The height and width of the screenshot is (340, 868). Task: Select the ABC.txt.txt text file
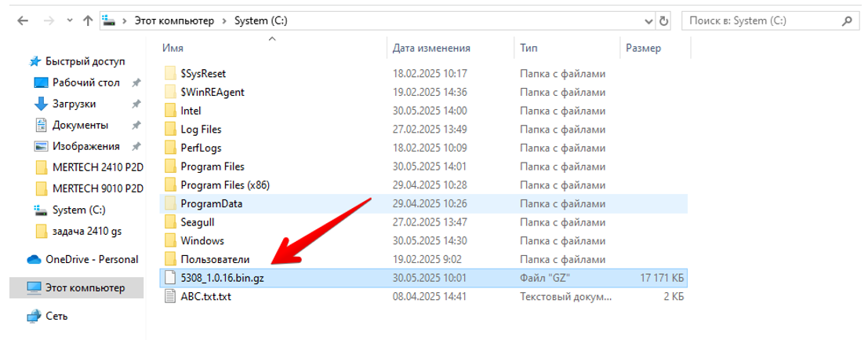(x=205, y=296)
